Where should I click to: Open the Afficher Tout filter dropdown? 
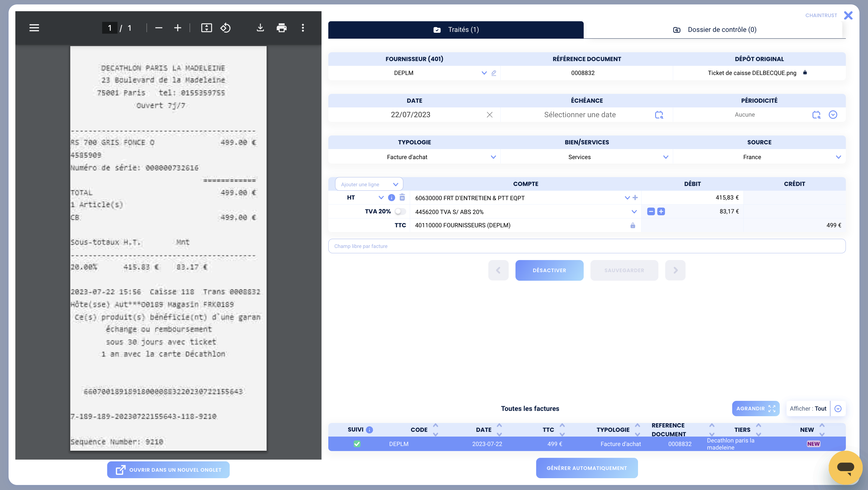pos(838,409)
